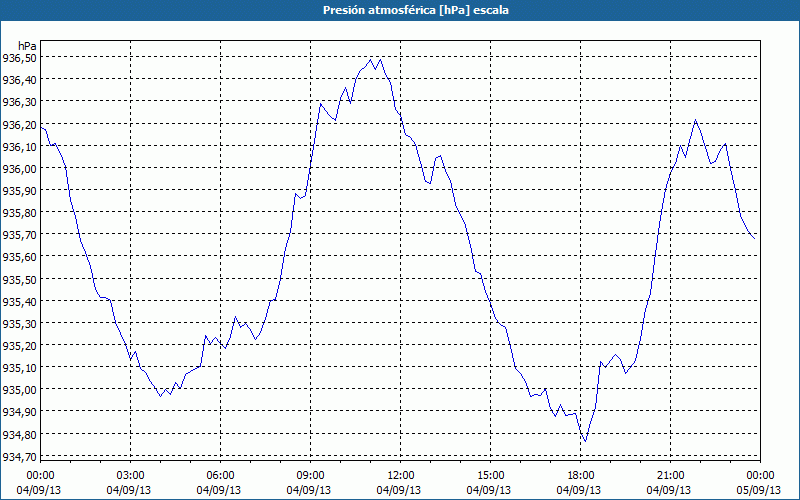
Task: Select the 18:00 time label
Action: tap(581, 476)
